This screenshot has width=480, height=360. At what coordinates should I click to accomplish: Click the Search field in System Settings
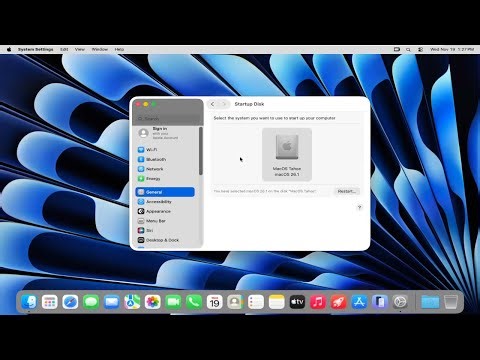(x=167, y=118)
